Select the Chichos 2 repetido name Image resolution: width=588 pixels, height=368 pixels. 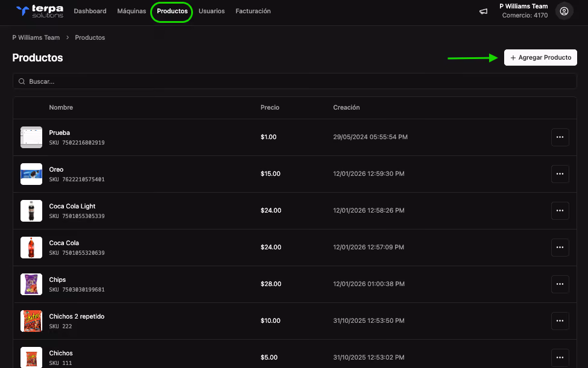(77, 316)
